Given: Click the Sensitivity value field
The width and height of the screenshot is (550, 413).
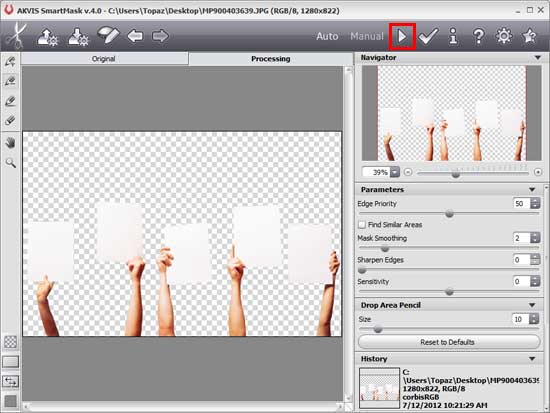Looking at the screenshot, I should [522, 281].
